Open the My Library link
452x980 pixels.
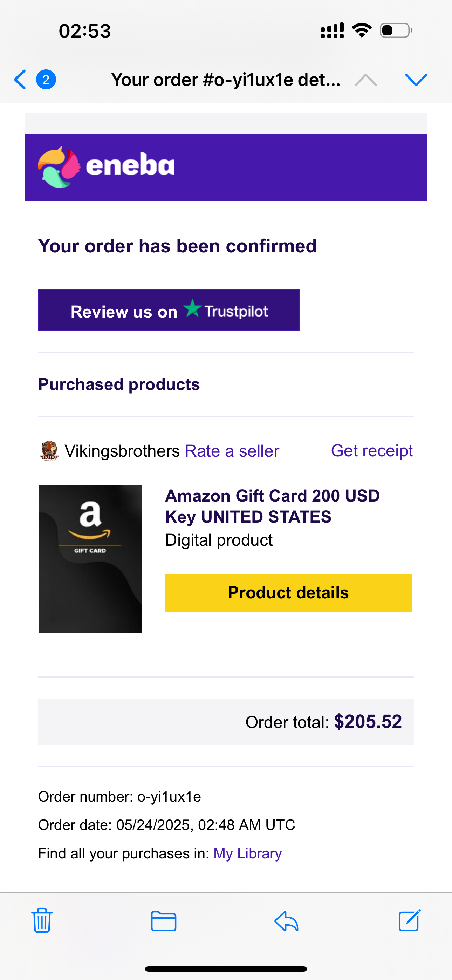[x=247, y=853]
